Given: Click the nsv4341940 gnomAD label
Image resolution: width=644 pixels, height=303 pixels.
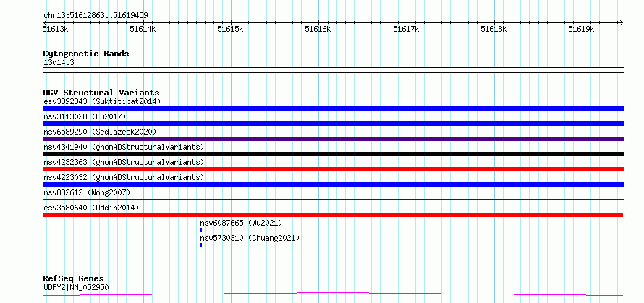Looking at the screenshot, I should pyautogui.click(x=124, y=147).
